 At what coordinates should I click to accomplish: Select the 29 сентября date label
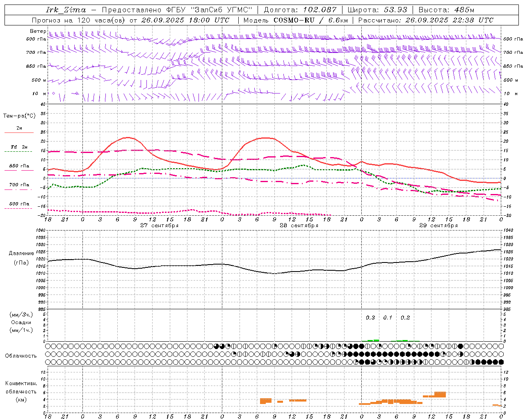pyautogui.click(x=438, y=226)
